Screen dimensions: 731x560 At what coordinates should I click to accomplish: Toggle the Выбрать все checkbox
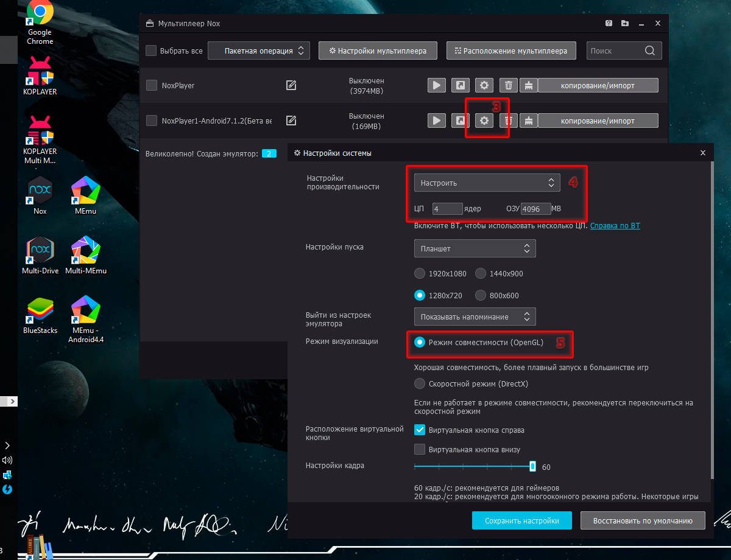[x=151, y=51]
